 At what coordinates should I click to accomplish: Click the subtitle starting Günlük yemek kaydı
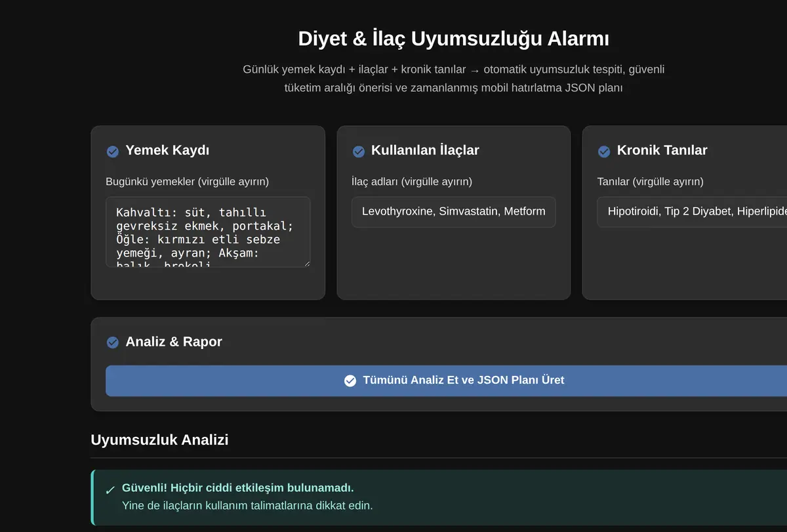click(453, 78)
